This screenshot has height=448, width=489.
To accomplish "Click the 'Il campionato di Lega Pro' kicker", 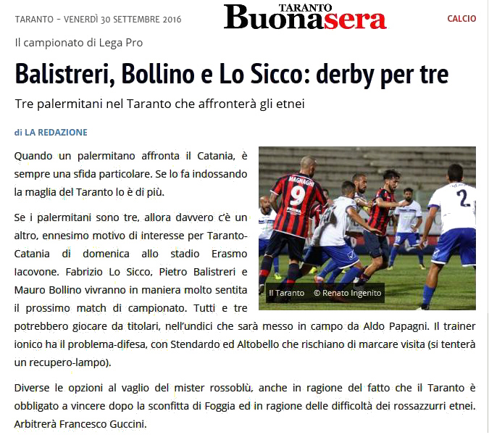I will pyautogui.click(x=78, y=43).
